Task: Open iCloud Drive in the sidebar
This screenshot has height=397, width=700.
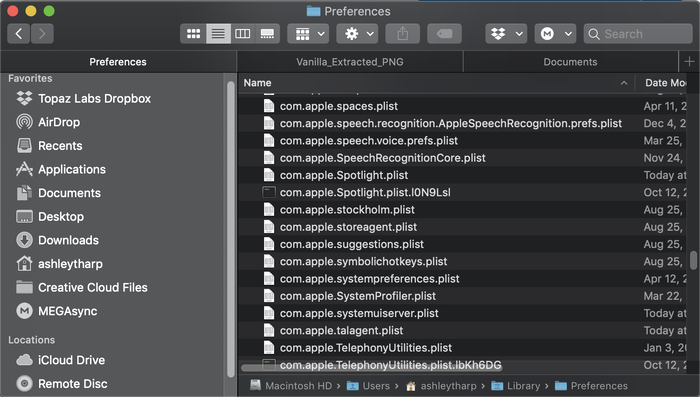Action: tap(71, 360)
